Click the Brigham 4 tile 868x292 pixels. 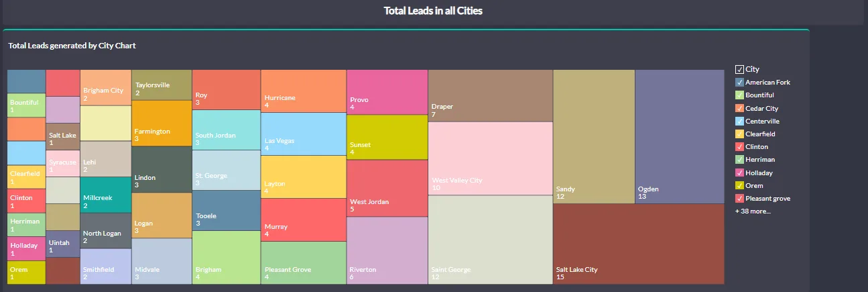coord(226,257)
